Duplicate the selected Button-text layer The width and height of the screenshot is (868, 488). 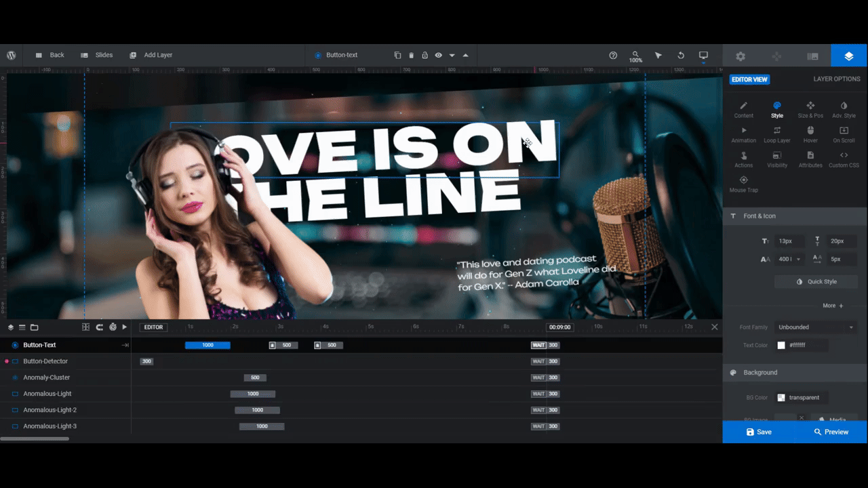[397, 55]
